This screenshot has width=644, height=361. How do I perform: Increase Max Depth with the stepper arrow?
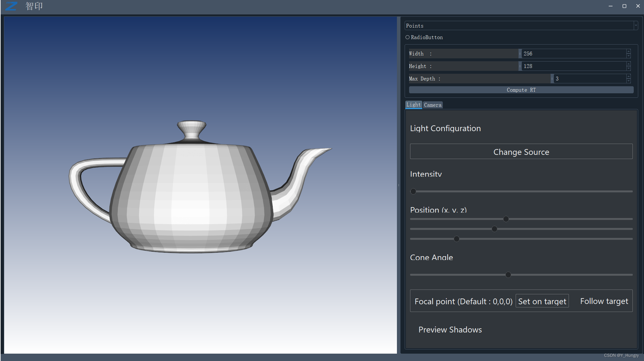pyautogui.click(x=628, y=76)
